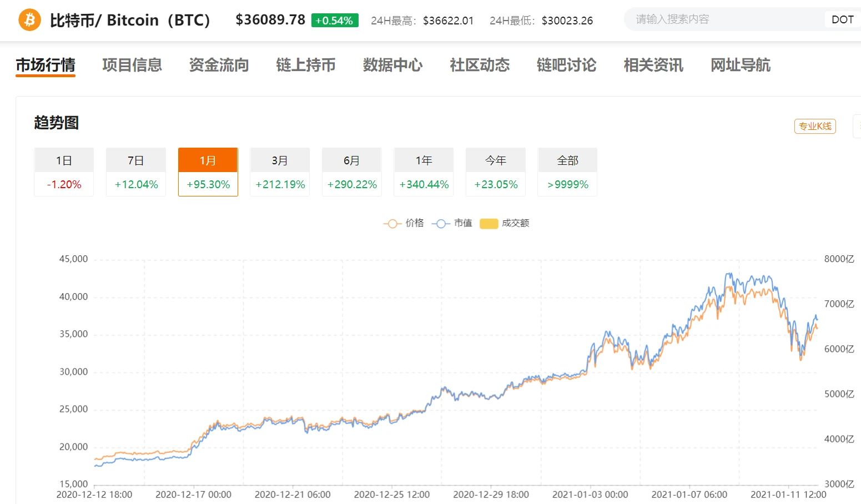Image resolution: width=861 pixels, height=504 pixels.
Task: Go to the 链上持币 tab
Action: (306, 65)
